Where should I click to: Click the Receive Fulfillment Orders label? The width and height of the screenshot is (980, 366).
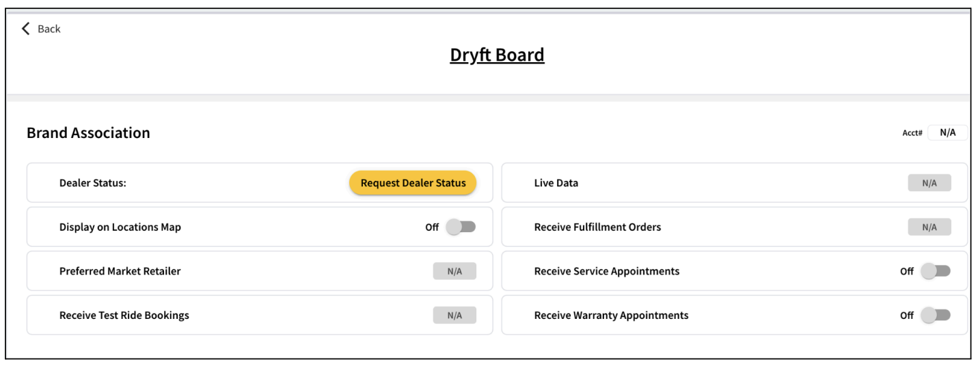coord(597,227)
